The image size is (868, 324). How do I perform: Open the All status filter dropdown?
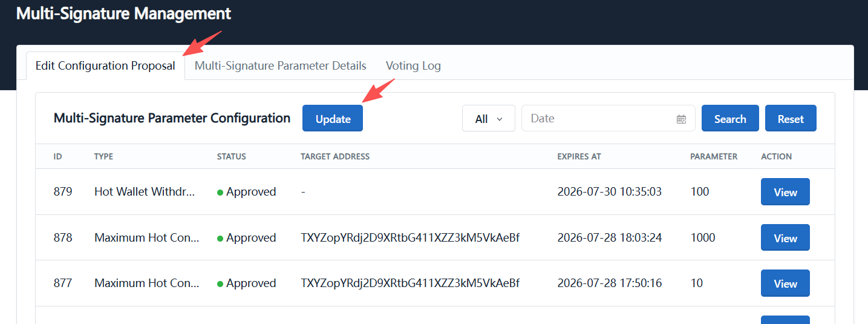coord(489,118)
